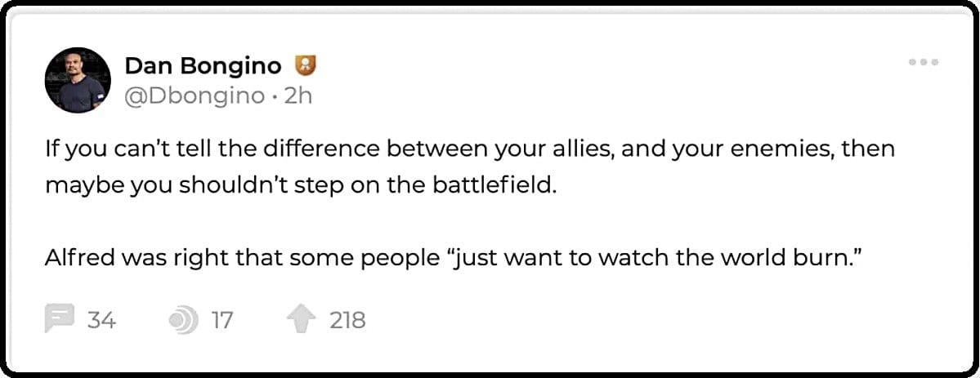Click the 2h post timestamp
980x378 pixels.
click(298, 96)
